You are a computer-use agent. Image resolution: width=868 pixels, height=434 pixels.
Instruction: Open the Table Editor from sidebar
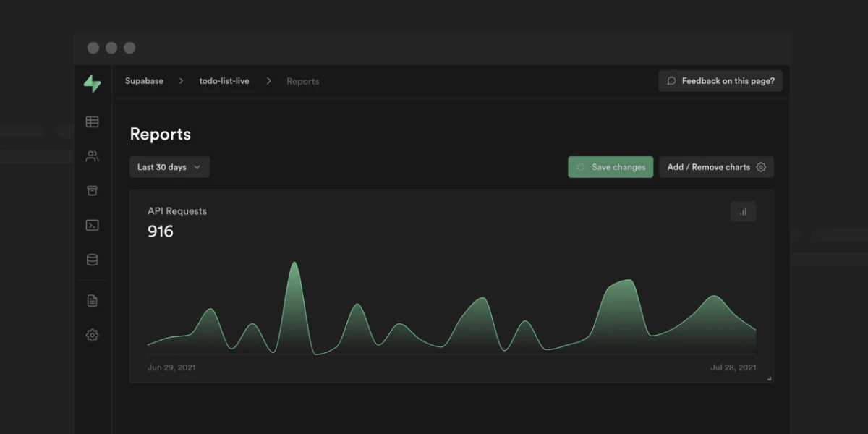pyautogui.click(x=92, y=122)
